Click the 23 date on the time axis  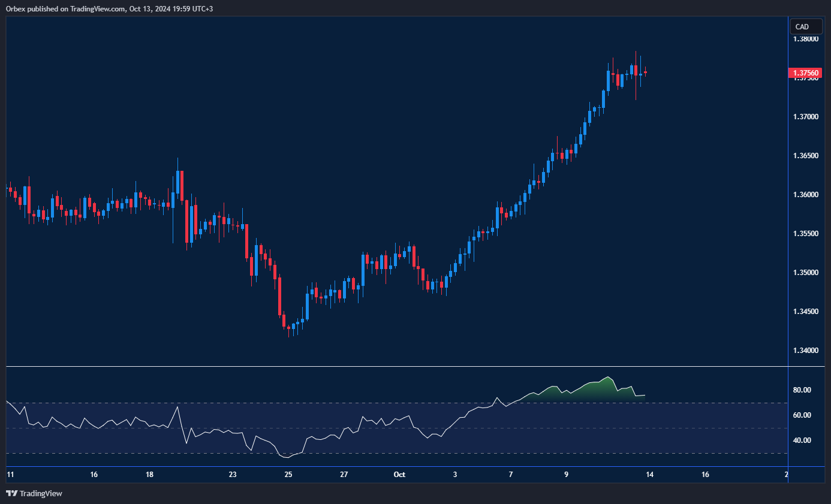pos(233,475)
